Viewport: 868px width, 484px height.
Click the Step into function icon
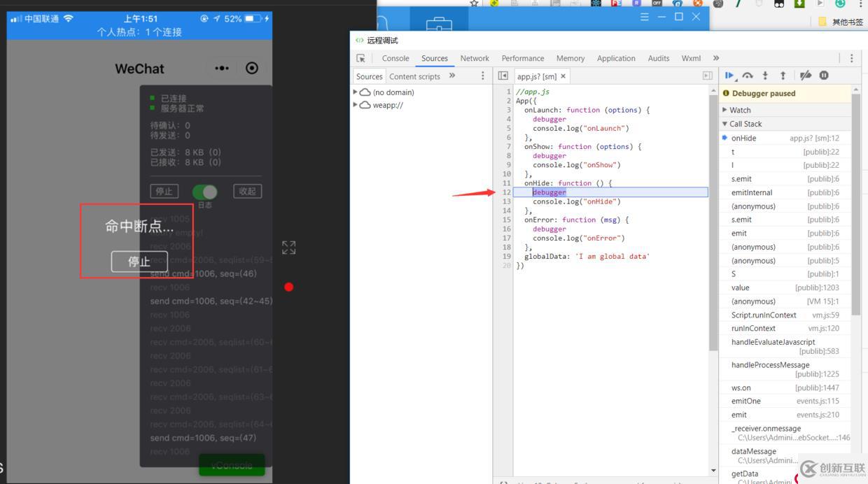click(x=765, y=76)
